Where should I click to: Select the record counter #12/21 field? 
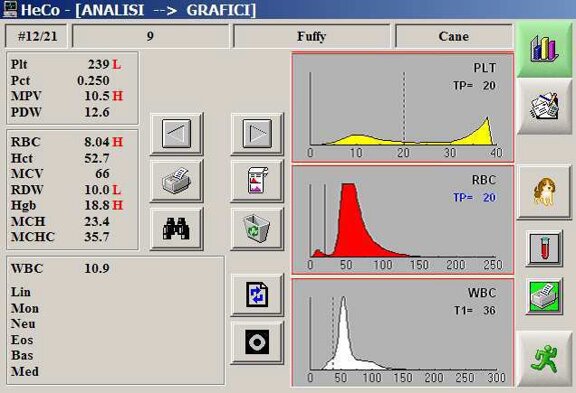tap(36, 36)
